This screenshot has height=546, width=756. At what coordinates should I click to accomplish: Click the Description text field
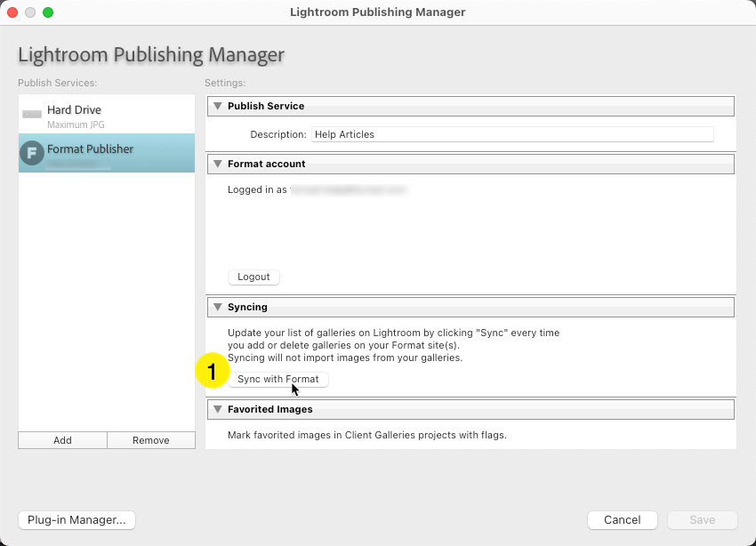(511, 134)
